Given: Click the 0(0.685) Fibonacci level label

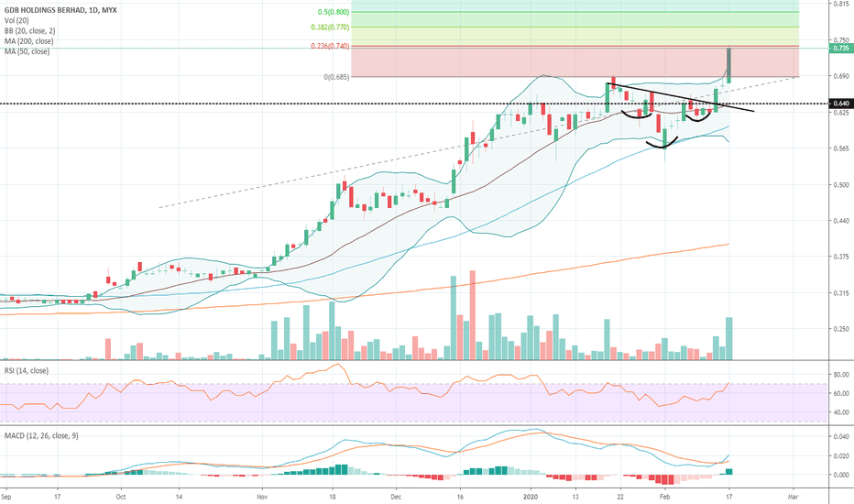Looking at the screenshot, I should pyautogui.click(x=336, y=77).
